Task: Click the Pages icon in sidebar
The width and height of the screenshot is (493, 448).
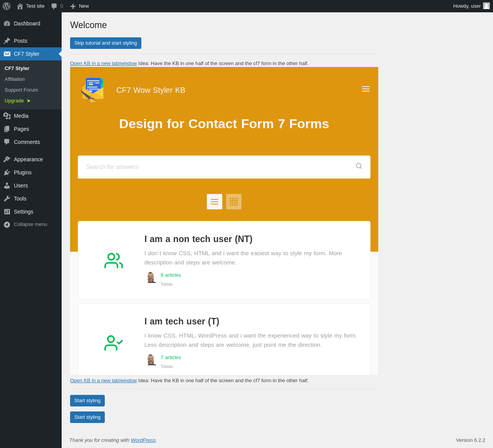Action: 7,129
